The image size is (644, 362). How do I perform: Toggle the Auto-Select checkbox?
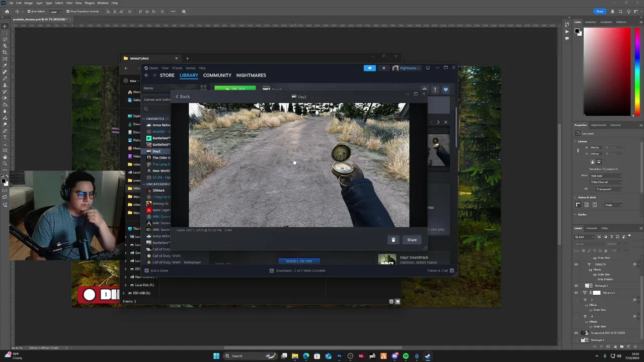[x=29, y=12]
